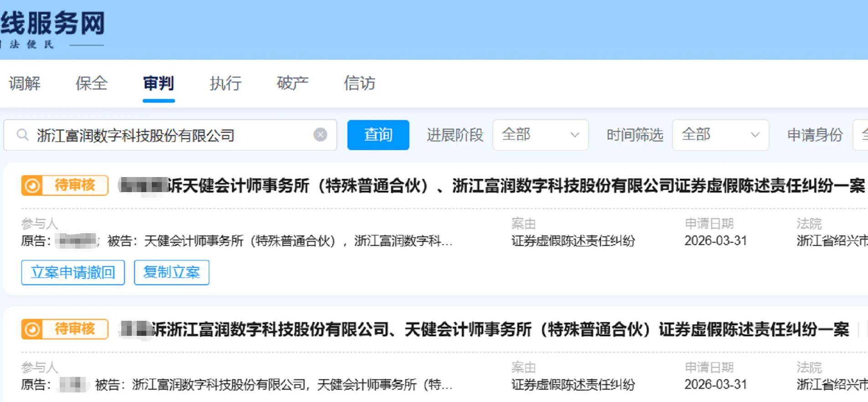868x402 pixels.
Task: Select the 审判 tab
Action: (x=159, y=84)
